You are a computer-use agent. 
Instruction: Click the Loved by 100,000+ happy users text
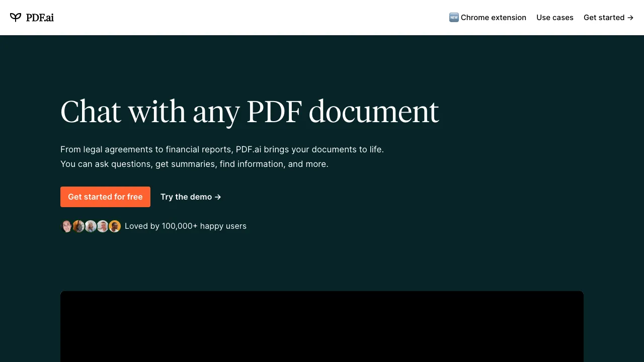pos(186,226)
